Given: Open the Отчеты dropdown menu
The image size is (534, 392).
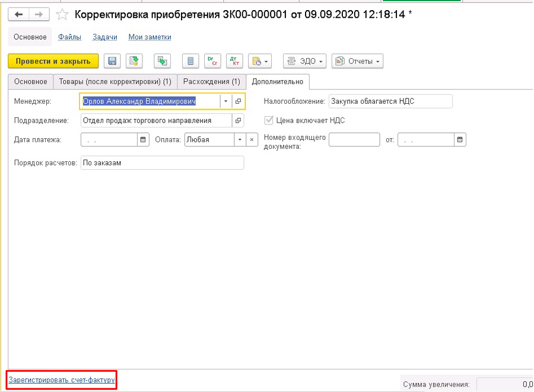Looking at the screenshot, I should click(357, 61).
